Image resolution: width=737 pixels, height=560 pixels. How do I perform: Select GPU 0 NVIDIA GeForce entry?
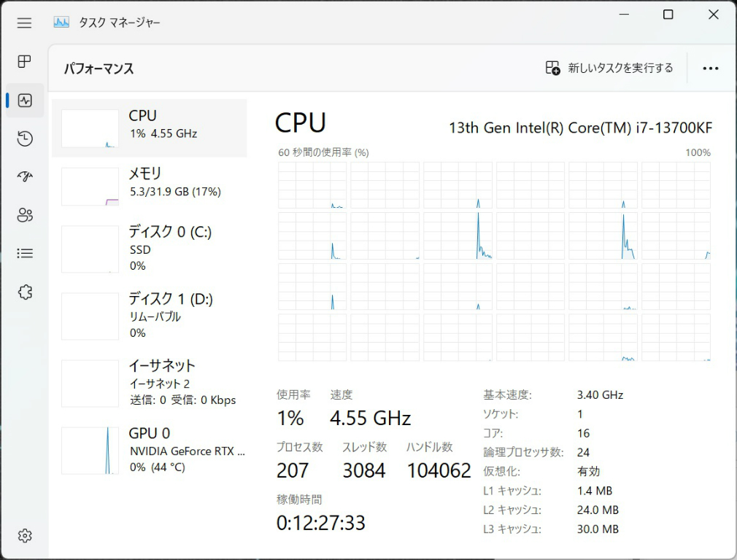pos(150,449)
